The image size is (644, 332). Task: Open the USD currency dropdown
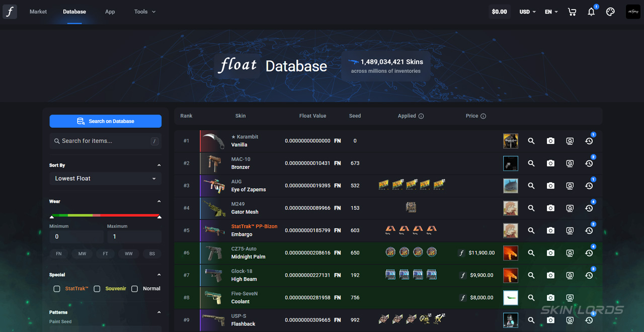[x=527, y=12]
